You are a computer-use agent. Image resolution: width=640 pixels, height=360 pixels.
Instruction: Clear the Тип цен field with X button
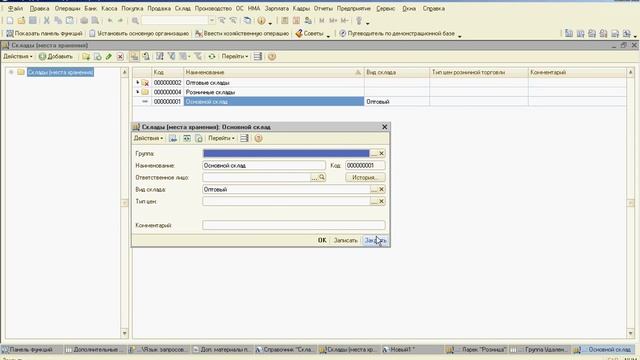pos(381,201)
